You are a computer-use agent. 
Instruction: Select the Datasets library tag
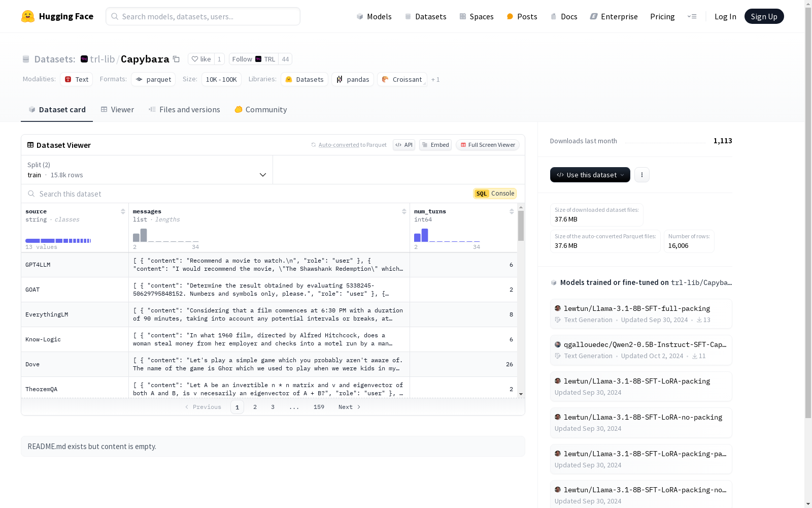click(304, 79)
